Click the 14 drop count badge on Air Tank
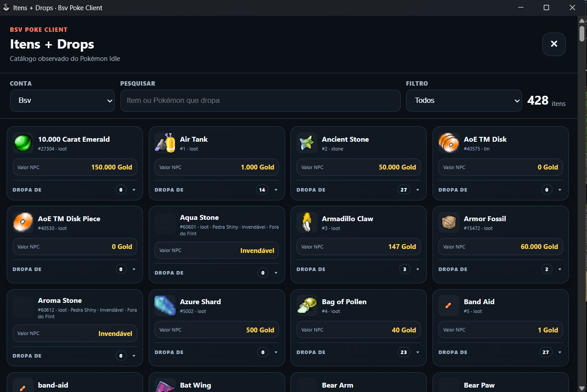 [x=262, y=190]
